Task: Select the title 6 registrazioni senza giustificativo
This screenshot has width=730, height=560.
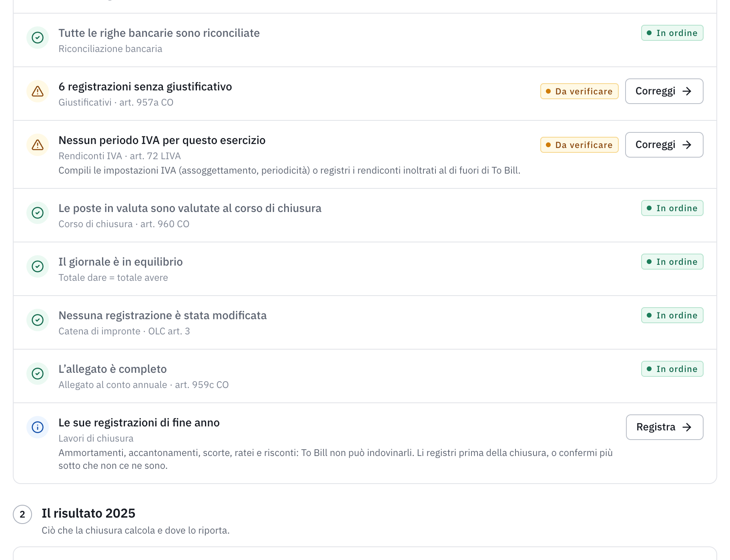Action: click(145, 87)
